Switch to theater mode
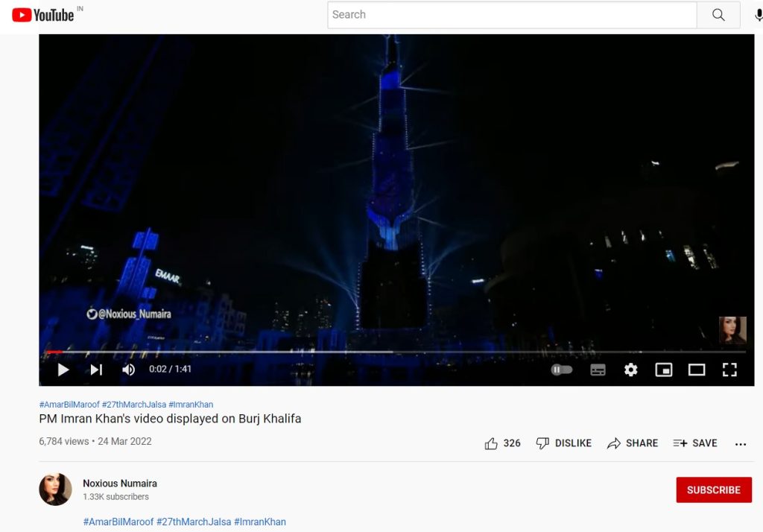This screenshot has width=763, height=532. point(697,370)
